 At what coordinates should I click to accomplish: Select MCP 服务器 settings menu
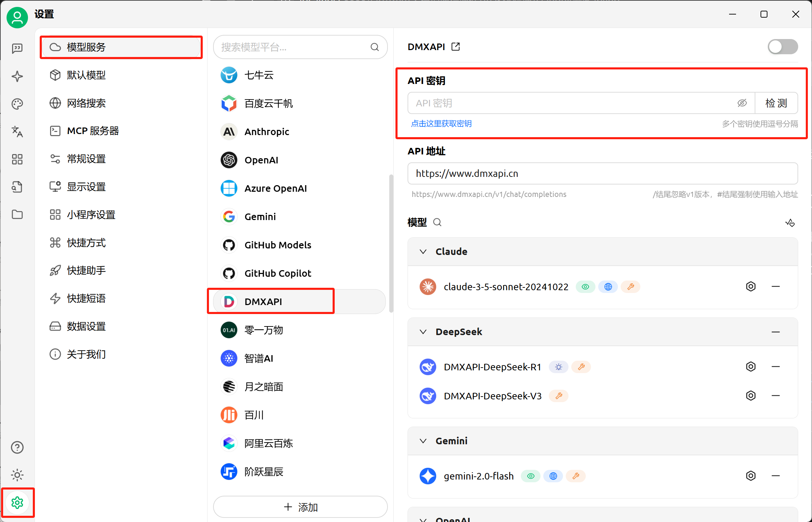click(x=121, y=131)
